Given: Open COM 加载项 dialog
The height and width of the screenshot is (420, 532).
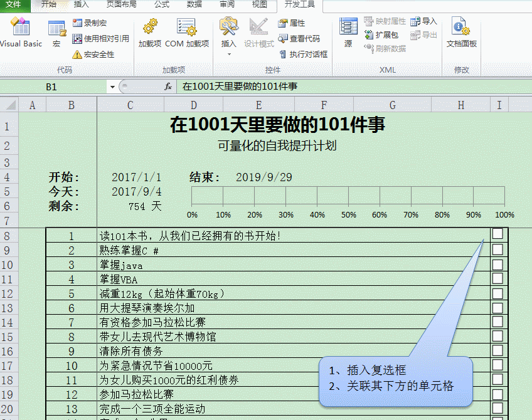Looking at the screenshot, I should [187, 33].
